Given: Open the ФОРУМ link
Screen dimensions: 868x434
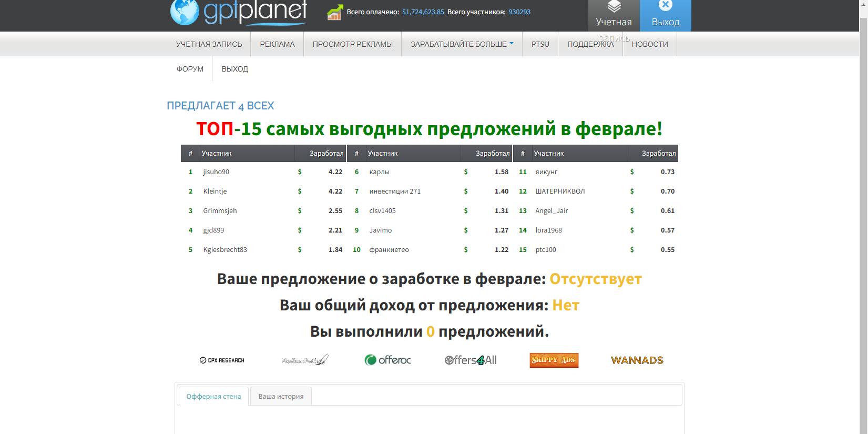Looking at the screenshot, I should click(190, 69).
